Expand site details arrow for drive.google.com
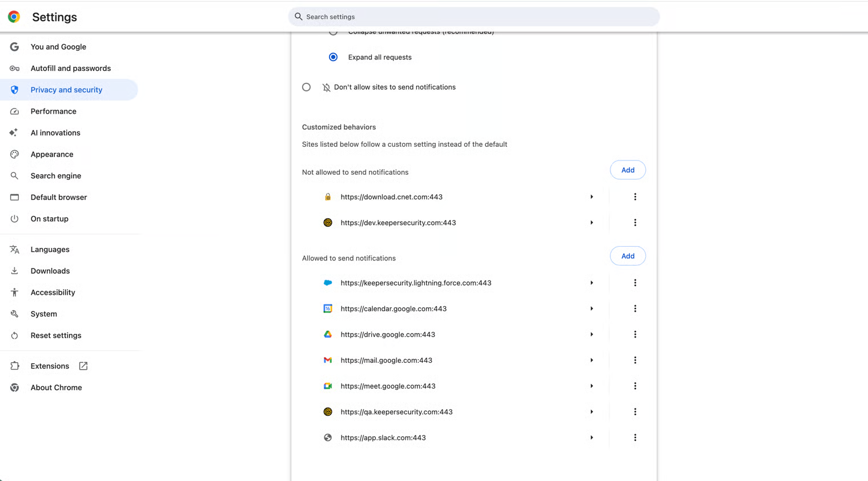 point(592,335)
